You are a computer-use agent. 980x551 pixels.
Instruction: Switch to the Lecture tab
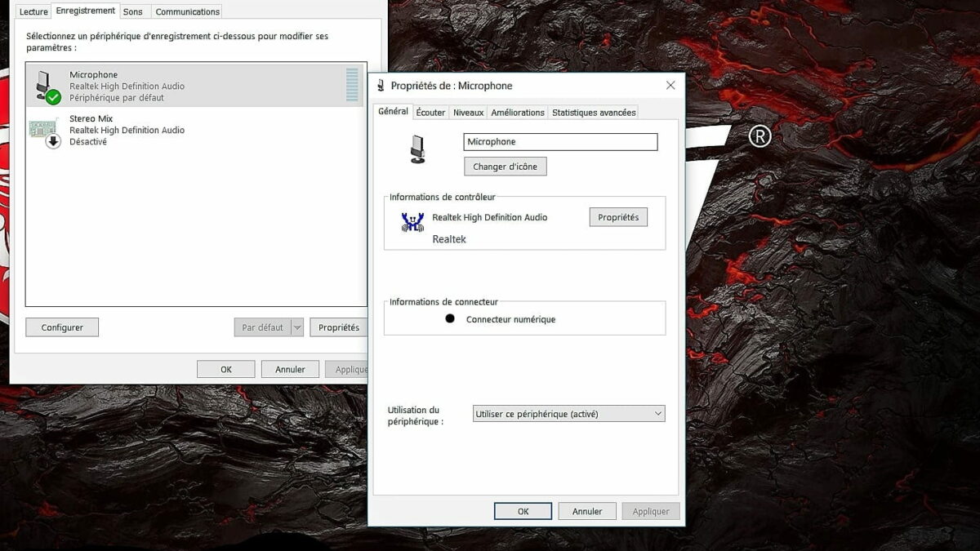coord(33,11)
